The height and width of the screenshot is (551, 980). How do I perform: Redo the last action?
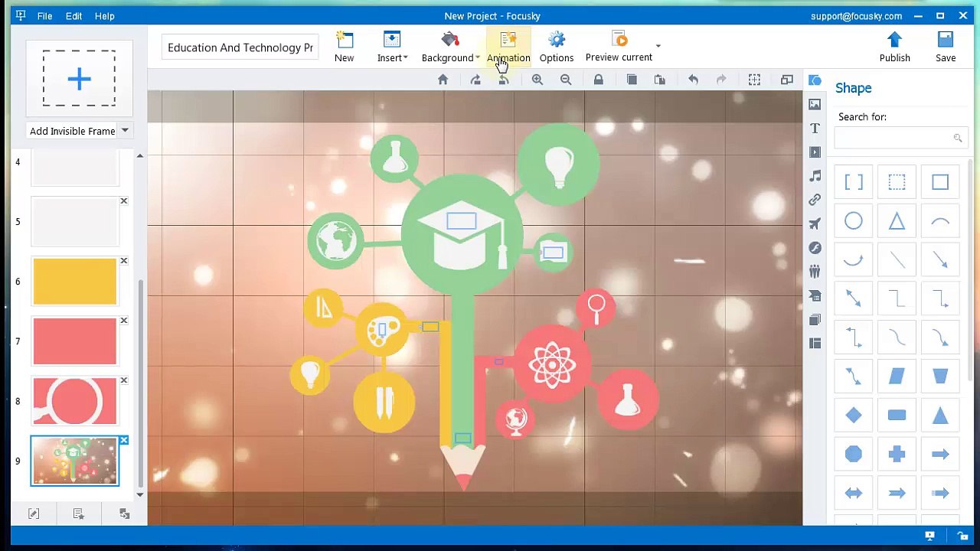click(x=721, y=80)
